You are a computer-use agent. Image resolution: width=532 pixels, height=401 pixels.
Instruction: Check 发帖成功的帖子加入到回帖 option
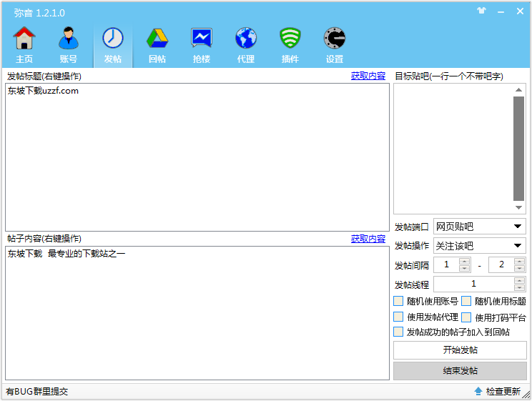pos(398,332)
